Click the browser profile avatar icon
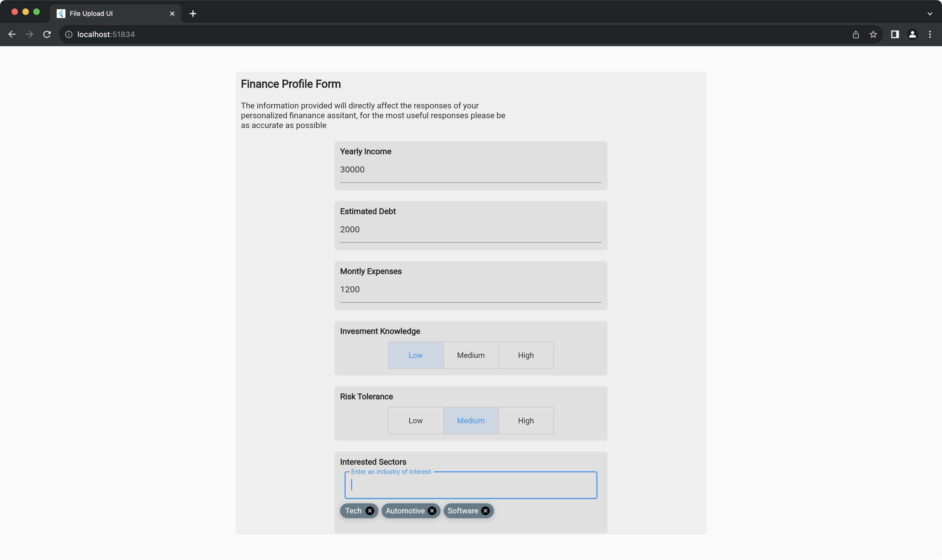 (913, 34)
